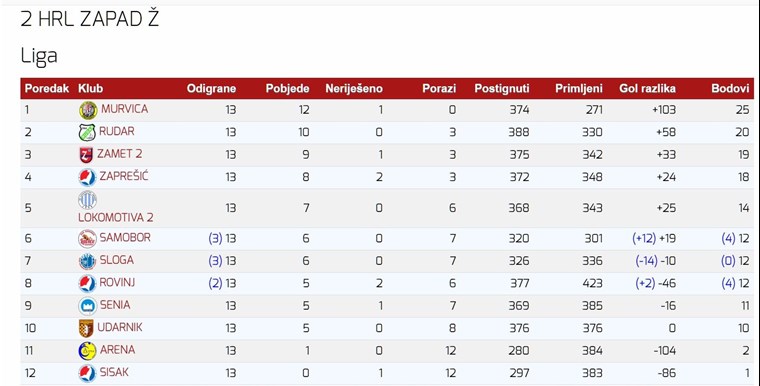Click Samobor's (4) 12 points value
The height and width of the screenshot is (386, 760).
pos(735,239)
